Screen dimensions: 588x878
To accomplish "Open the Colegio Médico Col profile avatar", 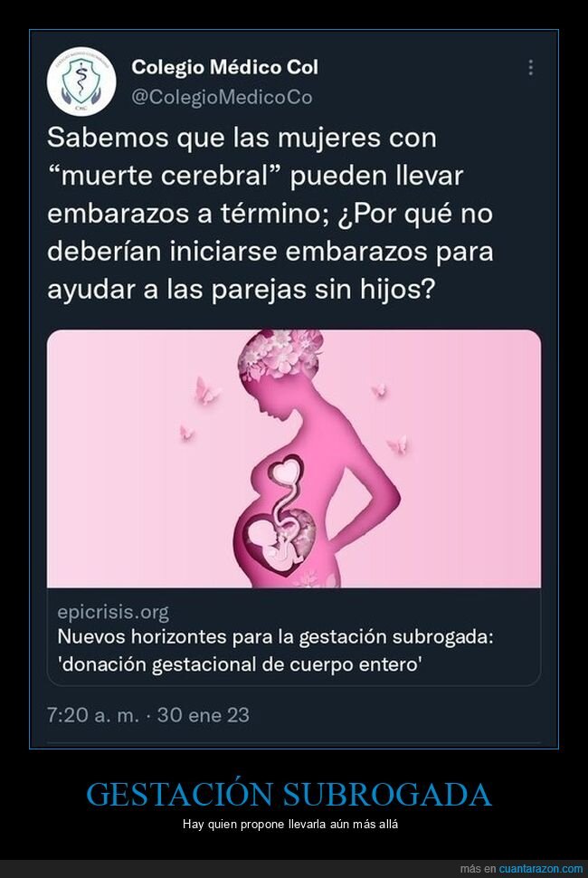I will pos(81,81).
